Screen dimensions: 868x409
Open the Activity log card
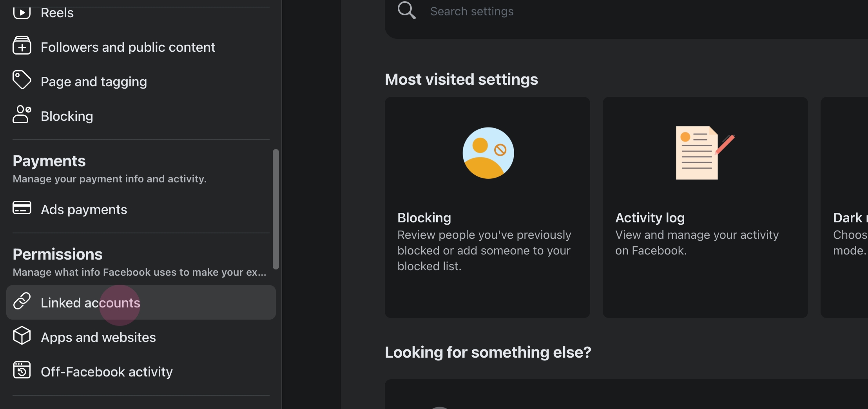click(705, 207)
